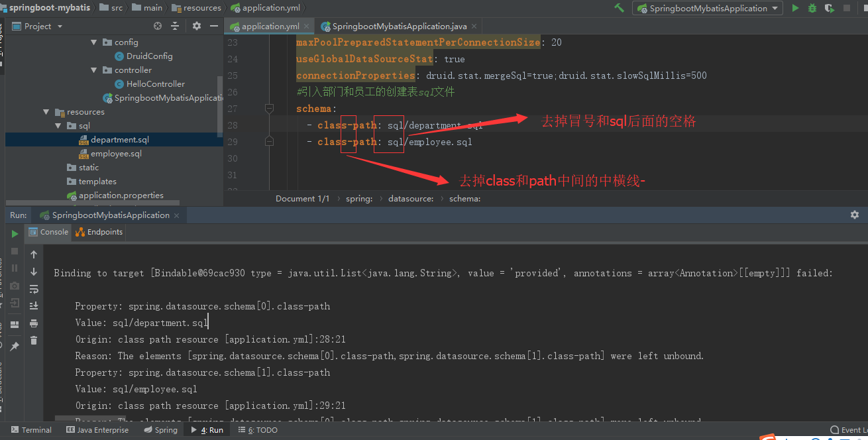Collapse the resources folder
868x440 pixels.
tap(46, 111)
